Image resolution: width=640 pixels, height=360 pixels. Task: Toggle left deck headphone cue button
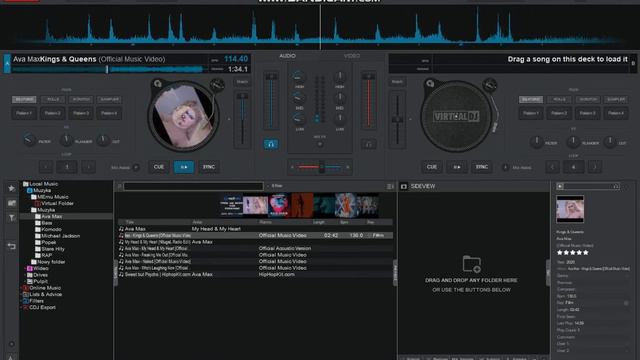click(x=271, y=144)
